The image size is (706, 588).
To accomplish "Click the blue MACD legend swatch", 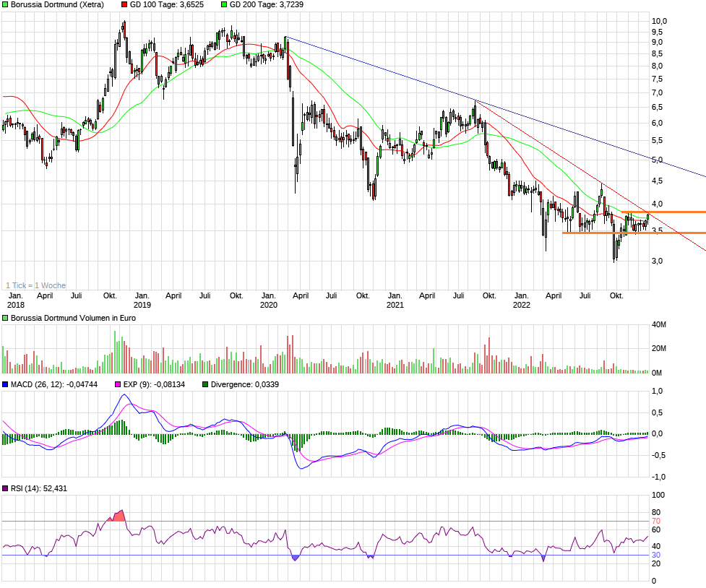I will point(5,384).
